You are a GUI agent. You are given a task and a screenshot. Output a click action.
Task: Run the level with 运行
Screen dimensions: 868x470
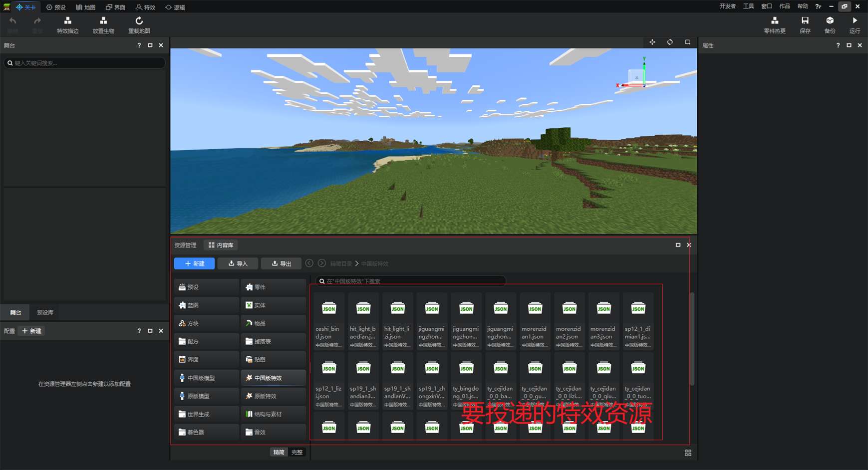(855, 24)
